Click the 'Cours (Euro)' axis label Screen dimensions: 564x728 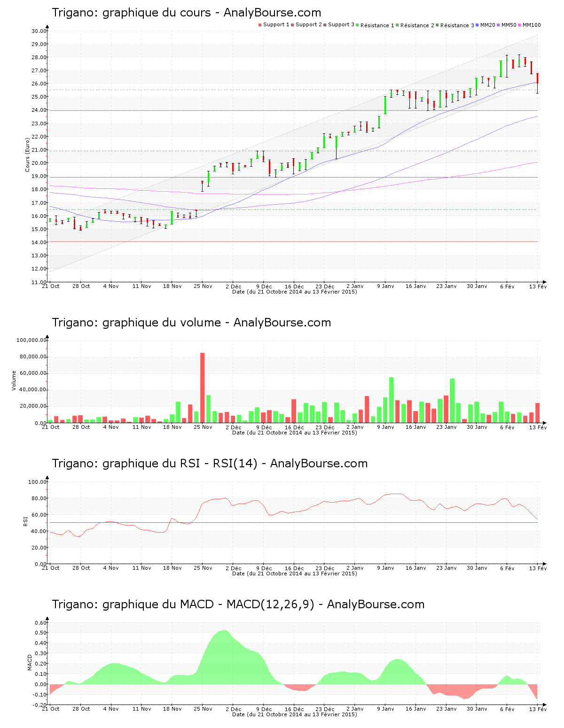(28, 155)
